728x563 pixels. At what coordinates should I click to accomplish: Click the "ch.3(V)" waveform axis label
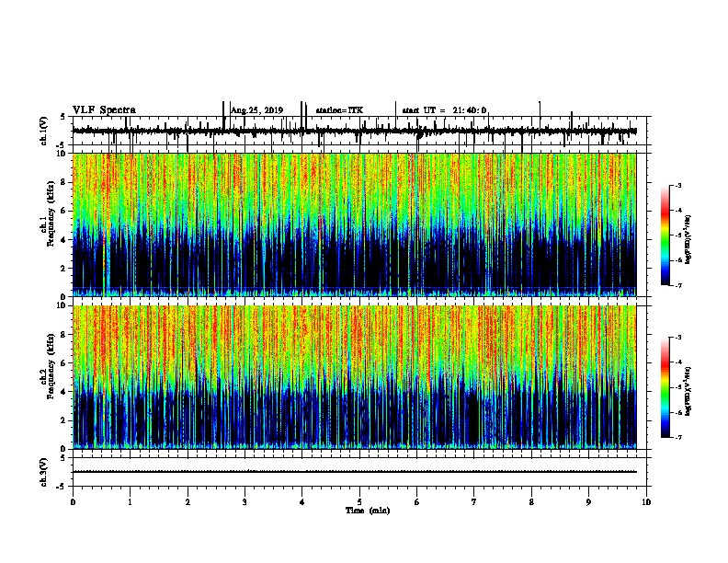point(44,472)
